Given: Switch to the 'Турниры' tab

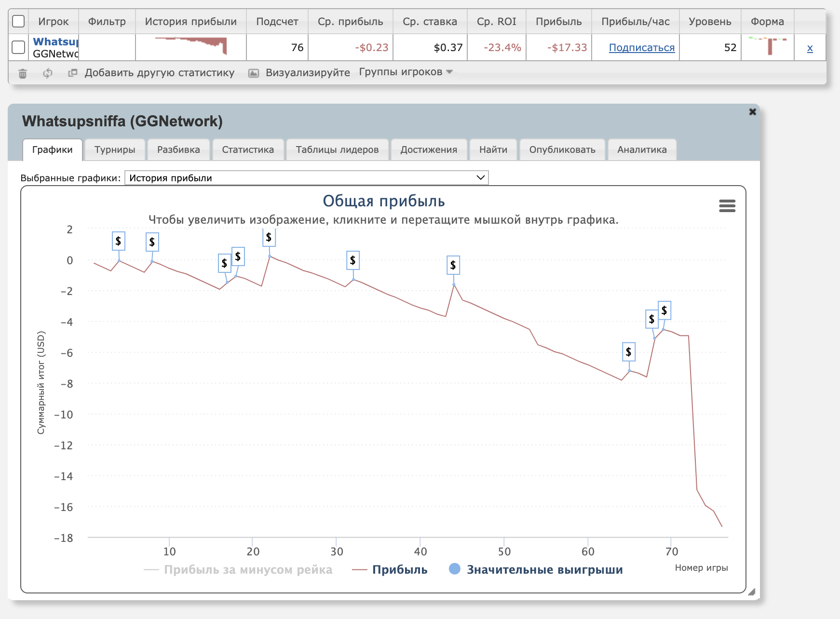Looking at the screenshot, I should tap(115, 149).
